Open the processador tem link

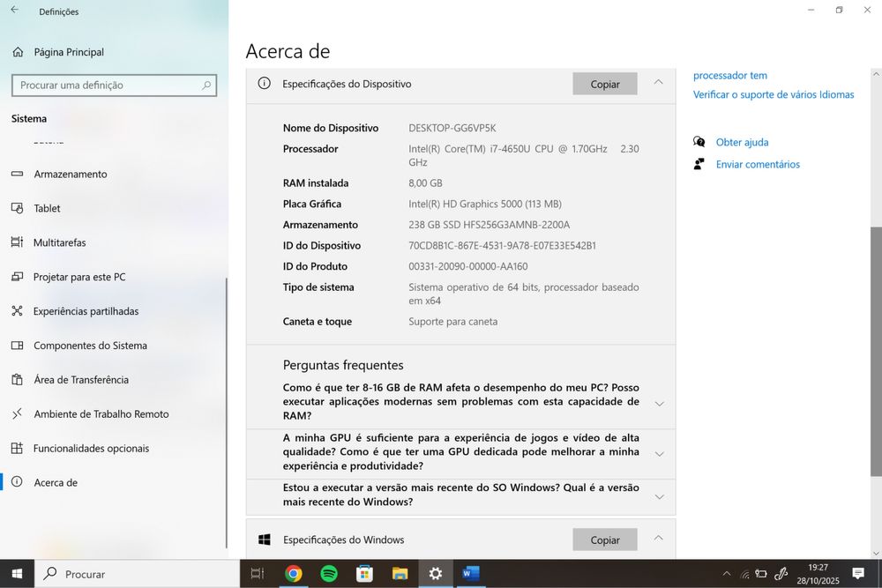(x=730, y=75)
